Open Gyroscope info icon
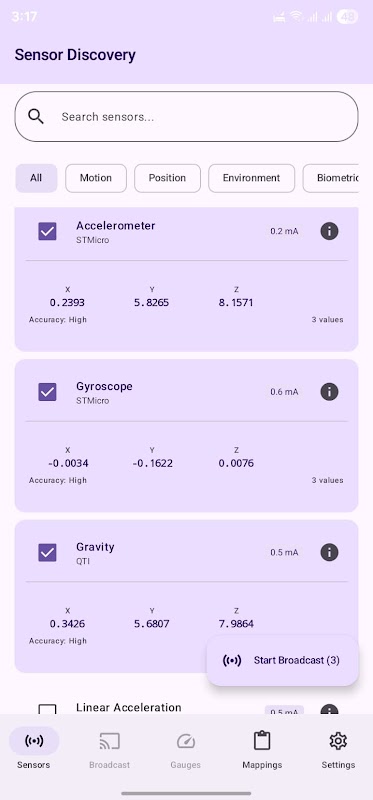The image size is (373, 800). pos(329,392)
